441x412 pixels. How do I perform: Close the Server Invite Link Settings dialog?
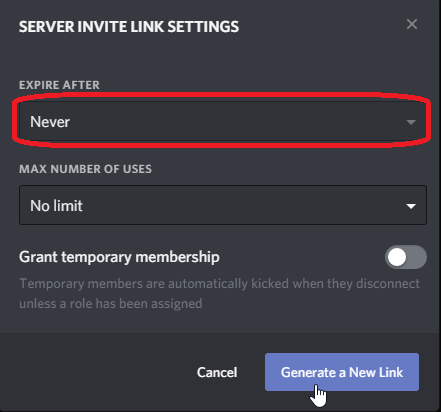coord(412,24)
